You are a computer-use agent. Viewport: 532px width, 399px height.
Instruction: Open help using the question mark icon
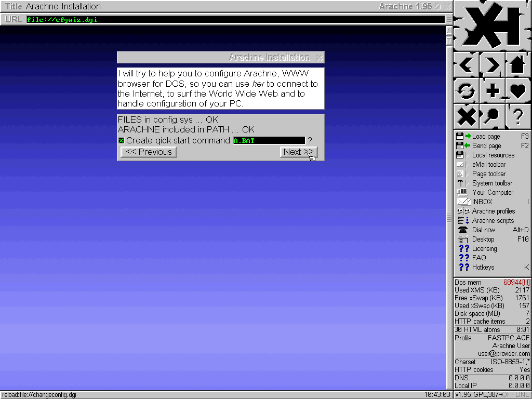coord(518,116)
